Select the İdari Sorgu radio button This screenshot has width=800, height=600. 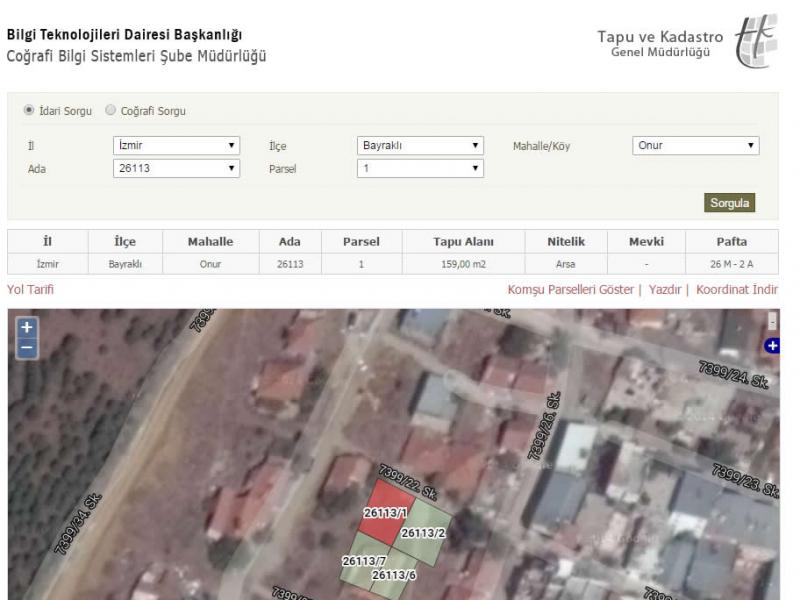(29, 111)
